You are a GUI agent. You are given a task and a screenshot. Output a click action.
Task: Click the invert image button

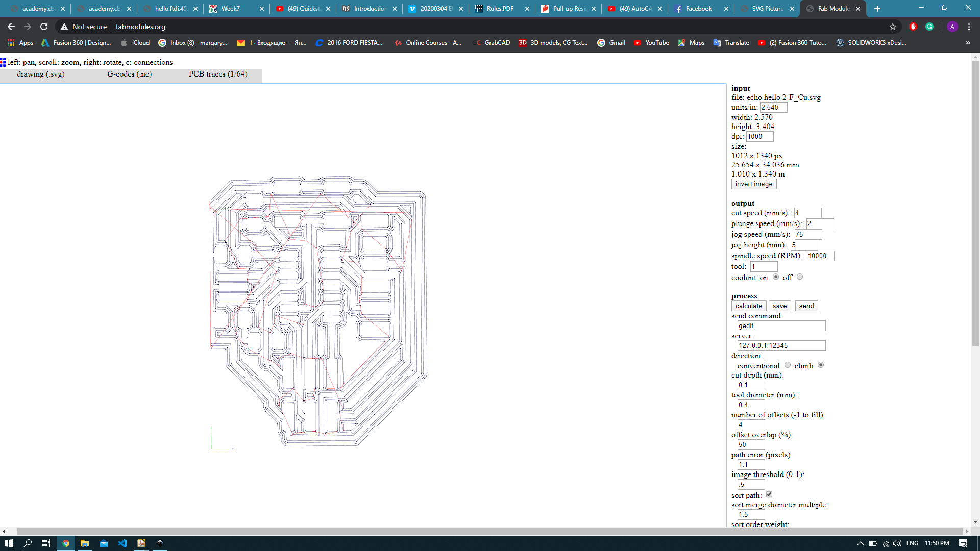[754, 184]
